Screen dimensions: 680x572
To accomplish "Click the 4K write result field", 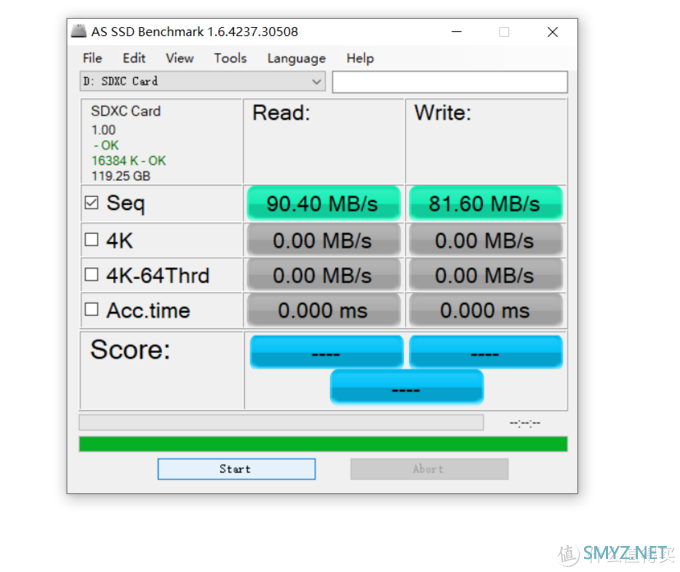I will (486, 240).
